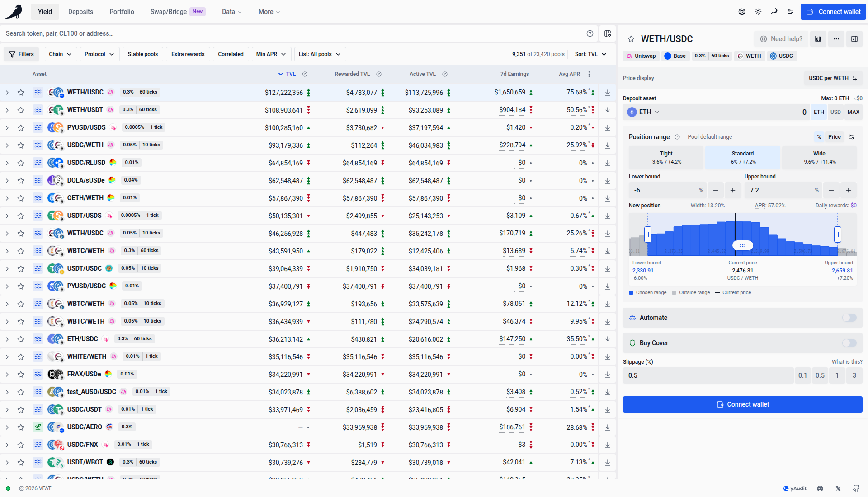Click the vfat bird logo
The width and height of the screenshot is (868, 497).
pos(14,12)
